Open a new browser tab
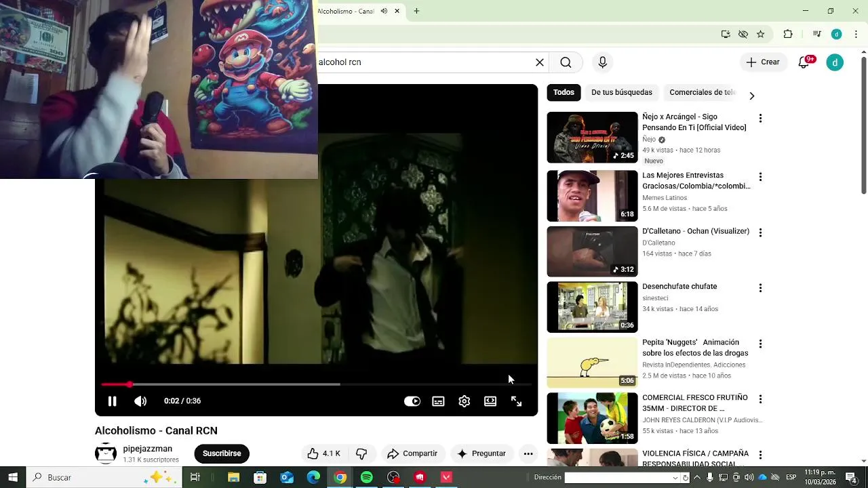 click(x=416, y=11)
